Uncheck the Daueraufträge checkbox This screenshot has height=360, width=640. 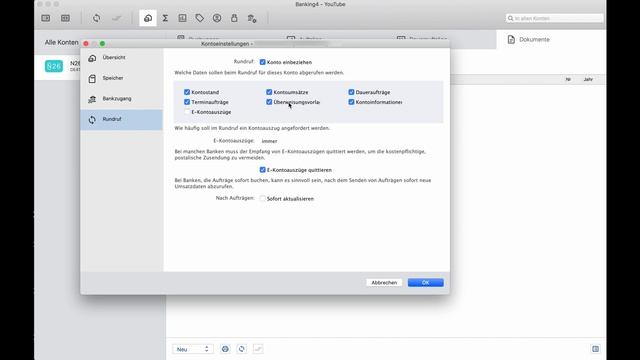click(351, 92)
